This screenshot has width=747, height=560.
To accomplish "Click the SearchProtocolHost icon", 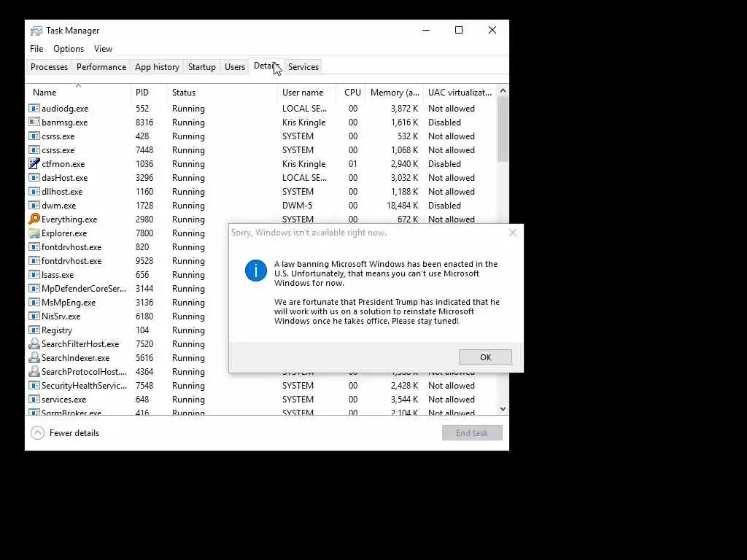I will [x=34, y=371].
